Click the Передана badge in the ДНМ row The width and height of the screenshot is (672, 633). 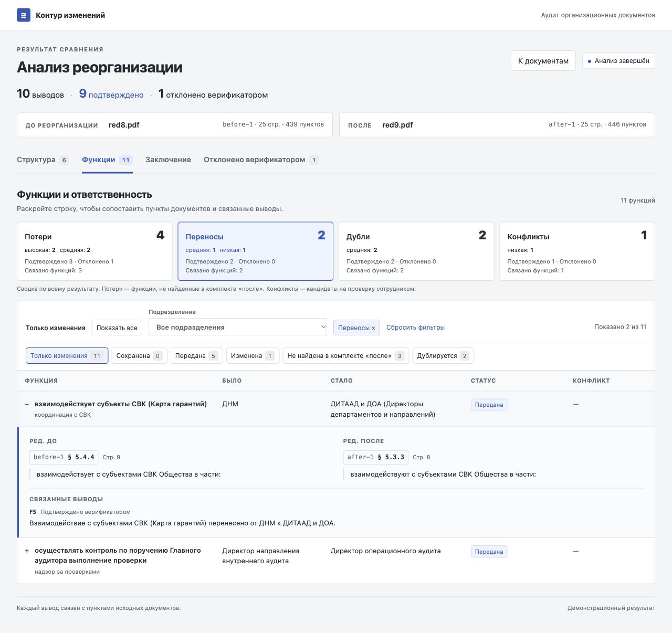[489, 405]
